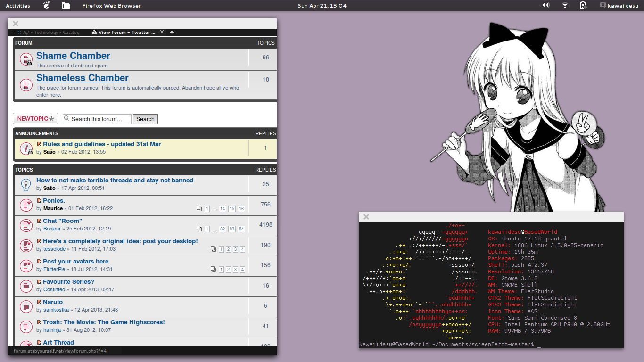Go to page 84 of Chat "Room" topic
Image resolution: width=644 pixels, height=362 pixels.
(x=241, y=229)
